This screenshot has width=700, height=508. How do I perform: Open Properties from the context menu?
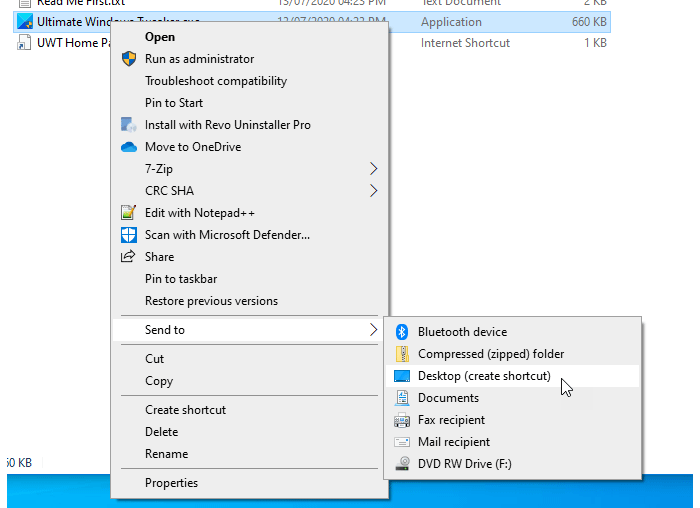pos(171,483)
